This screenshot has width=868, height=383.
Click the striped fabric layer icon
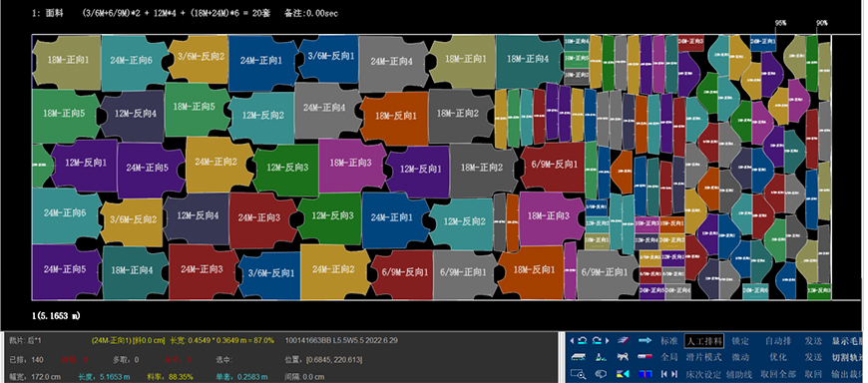(x=578, y=357)
